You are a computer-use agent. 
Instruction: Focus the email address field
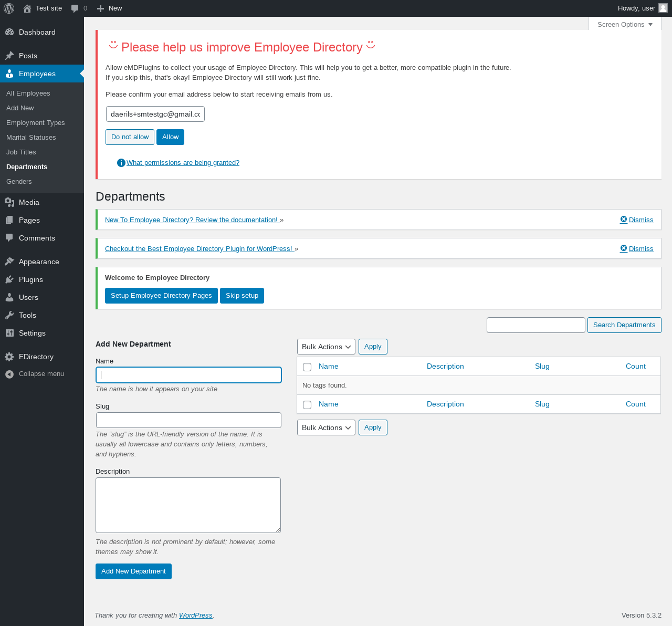coord(155,114)
